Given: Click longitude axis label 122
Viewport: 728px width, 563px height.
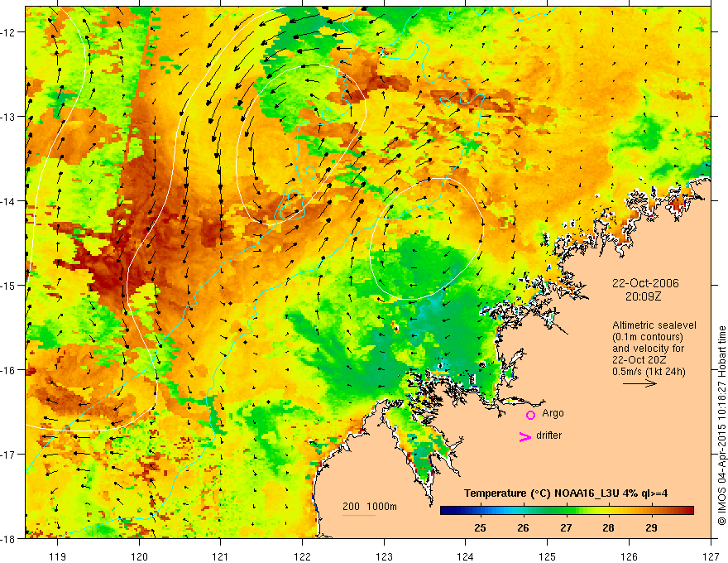Looking at the screenshot, I should [302, 556].
